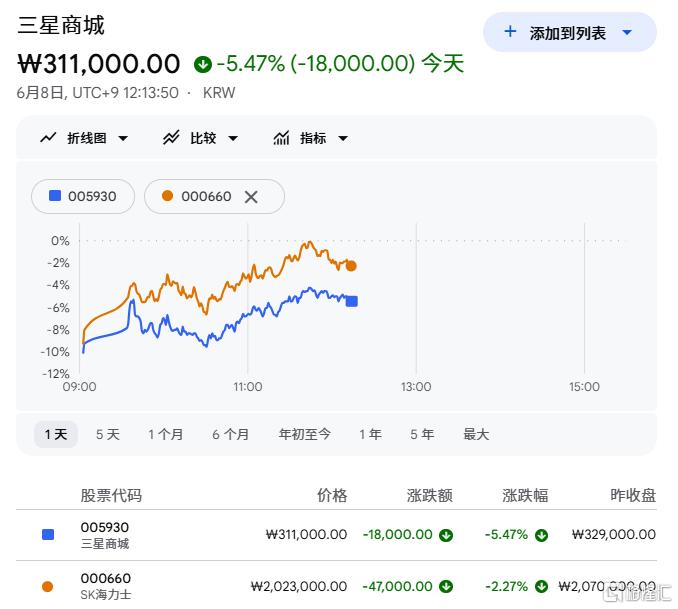Switch to the 年初至今 time range
The image size is (678, 609).
tap(304, 434)
